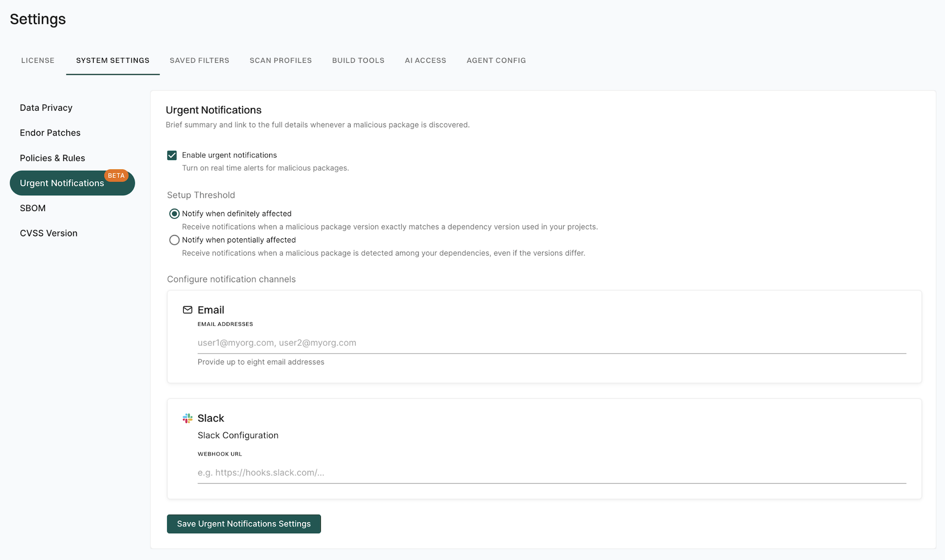Click the Slack logo icon
Viewport: 945px width, 560px height.
187,418
